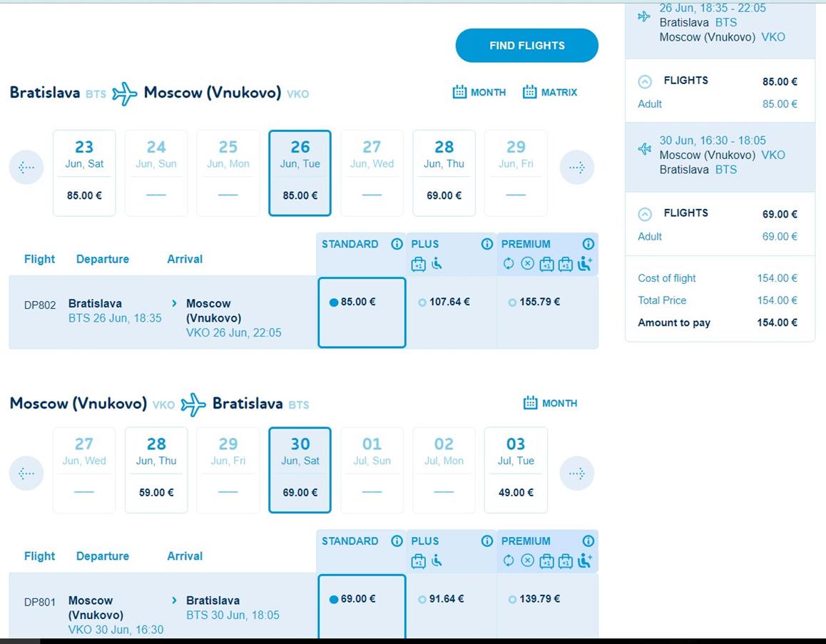Click the selected return date 30 Jun, Sat
Image resolution: width=826 pixels, height=644 pixels.
point(300,470)
